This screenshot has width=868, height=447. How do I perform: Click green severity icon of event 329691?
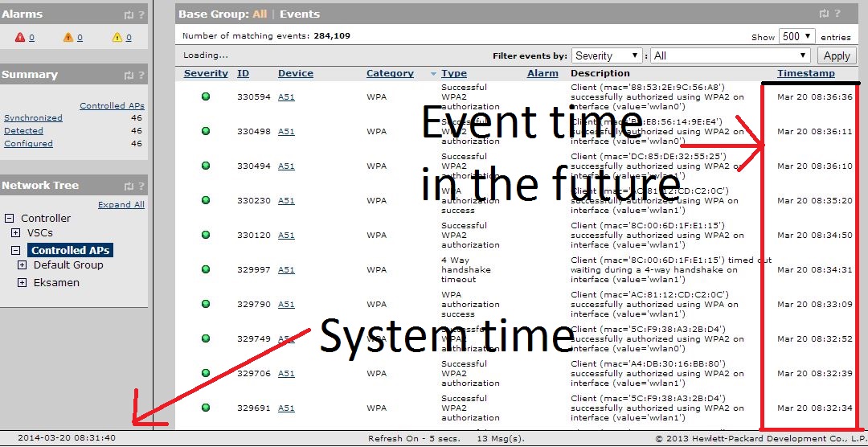coord(206,408)
